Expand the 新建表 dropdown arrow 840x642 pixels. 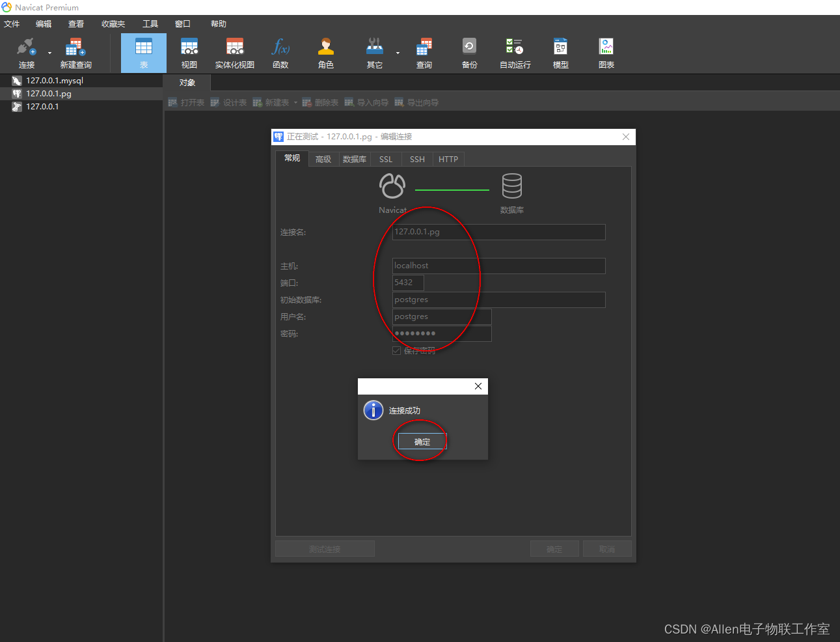[295, 103]
